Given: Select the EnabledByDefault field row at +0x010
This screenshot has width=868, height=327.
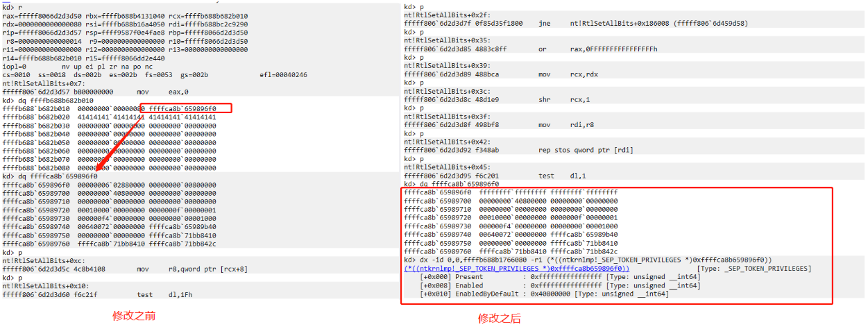Looking at the screenshot, I should [544, 294].
